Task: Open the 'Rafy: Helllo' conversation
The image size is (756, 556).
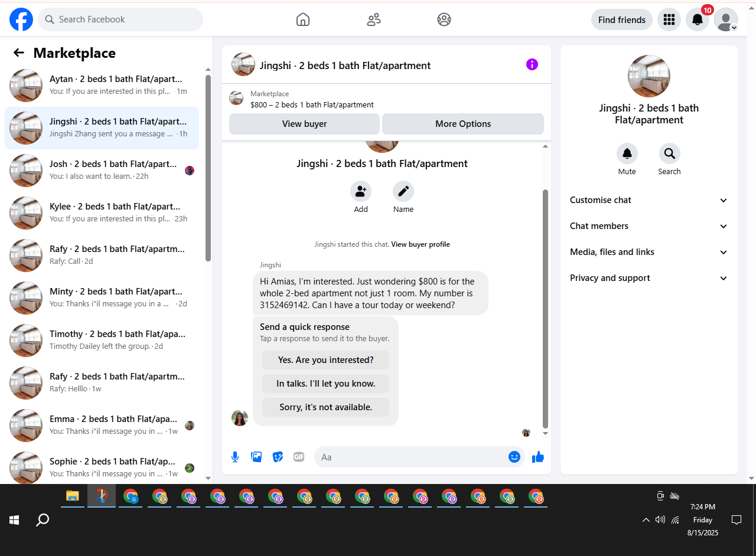Action: tap(102, 383)
